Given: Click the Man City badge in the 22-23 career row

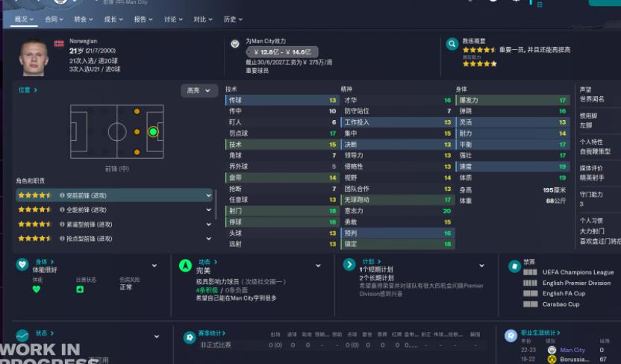Looking at the screenshot, I should tap(552, 350).
